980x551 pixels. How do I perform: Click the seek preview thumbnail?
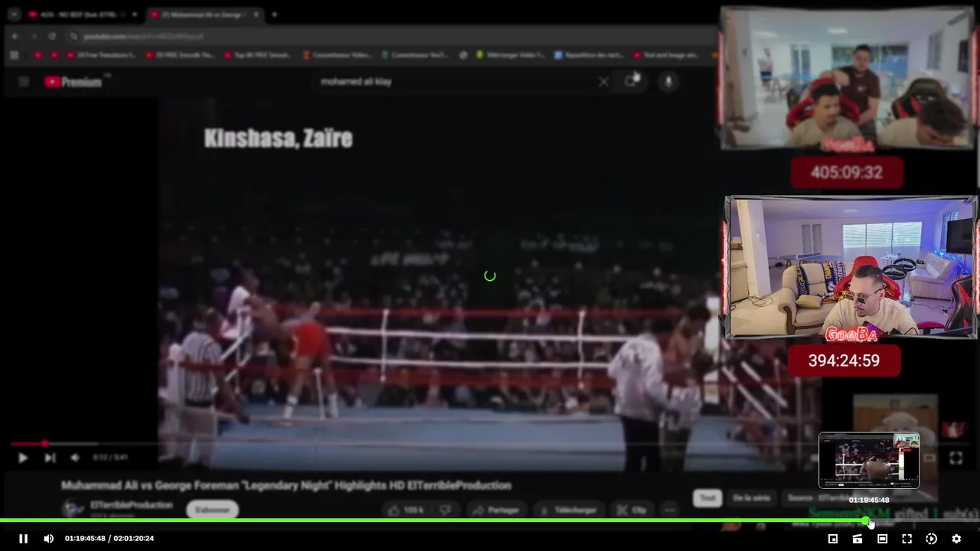869,461
